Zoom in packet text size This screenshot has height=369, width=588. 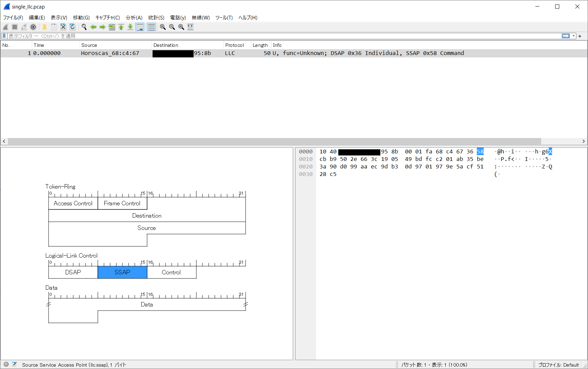tap(163, 27)
